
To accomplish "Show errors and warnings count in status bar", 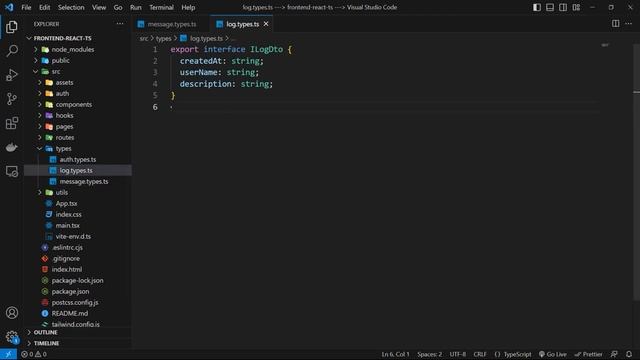I will click(34, 354).
